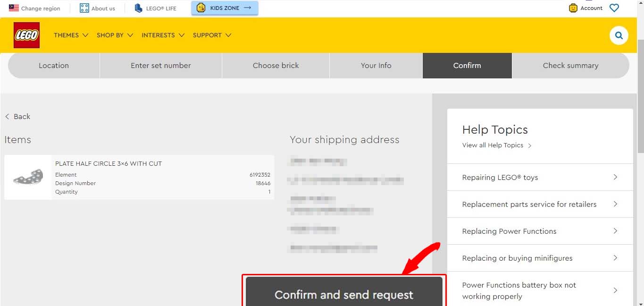This screenshot has width=644, height=306.
Task: Switch to the Your Info step
Action: point(376,66)
